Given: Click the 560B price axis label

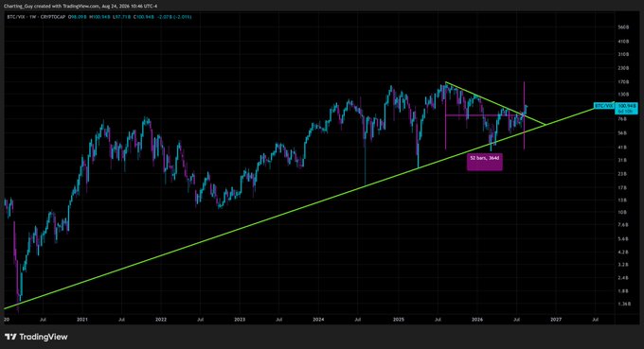Looking at the screenshot, I should tap(623, 27).
